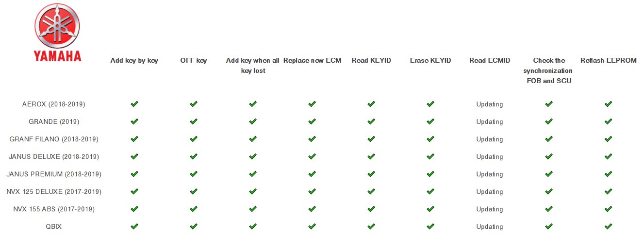The image size is (644, 242).
Task: Click AEROX checkmark under Reflash EEPROM
Action: tap(608, 104)
